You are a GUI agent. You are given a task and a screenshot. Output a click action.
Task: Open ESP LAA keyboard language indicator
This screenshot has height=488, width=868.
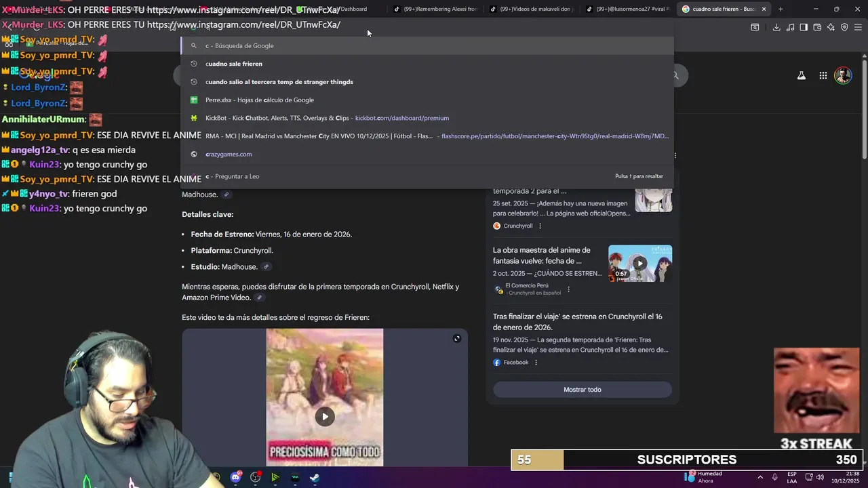click(792, 477)
